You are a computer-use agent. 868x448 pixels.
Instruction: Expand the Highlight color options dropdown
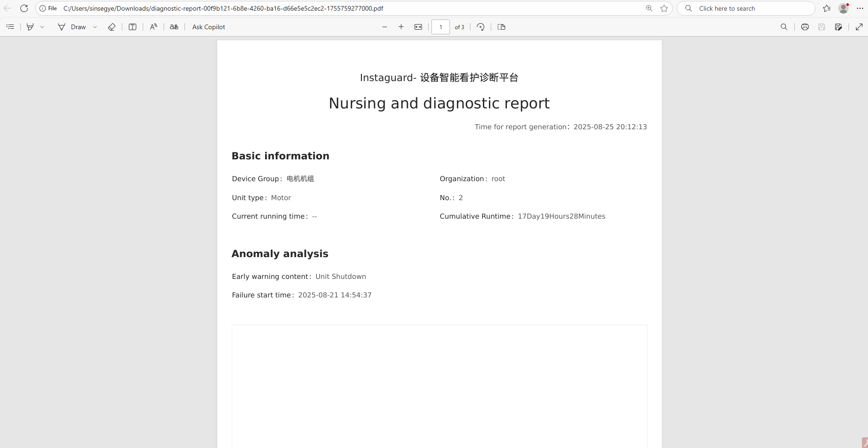(x=42, y=27)
